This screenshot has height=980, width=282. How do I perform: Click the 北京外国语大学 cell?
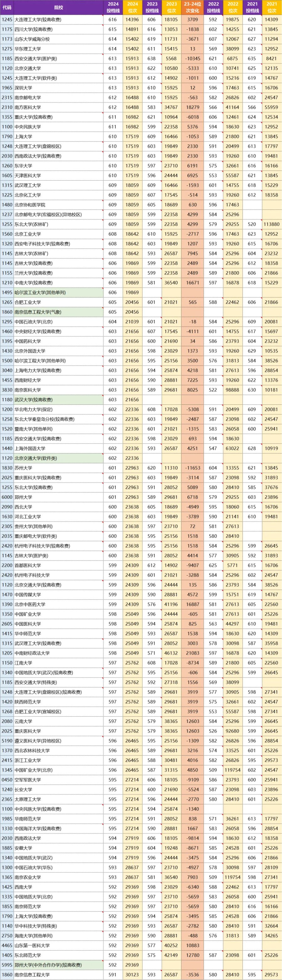click(59, 351)
